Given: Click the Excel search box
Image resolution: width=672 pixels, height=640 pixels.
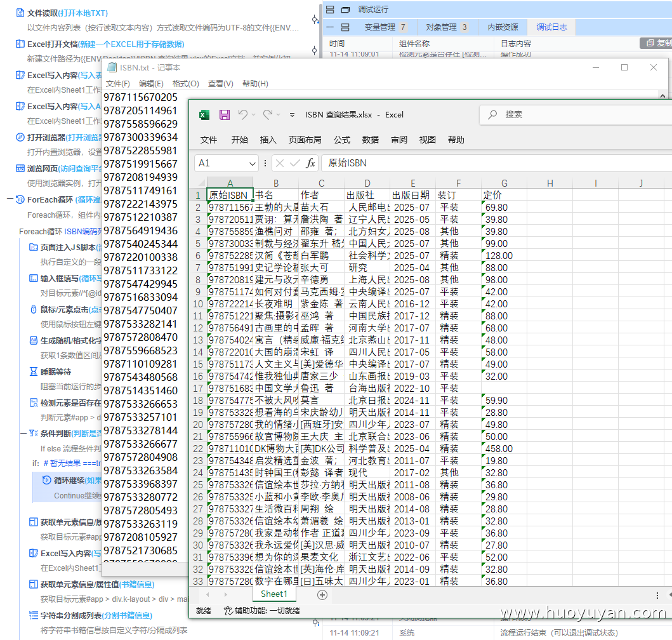Looking at the screenshot, I should (x=575, y=114).
